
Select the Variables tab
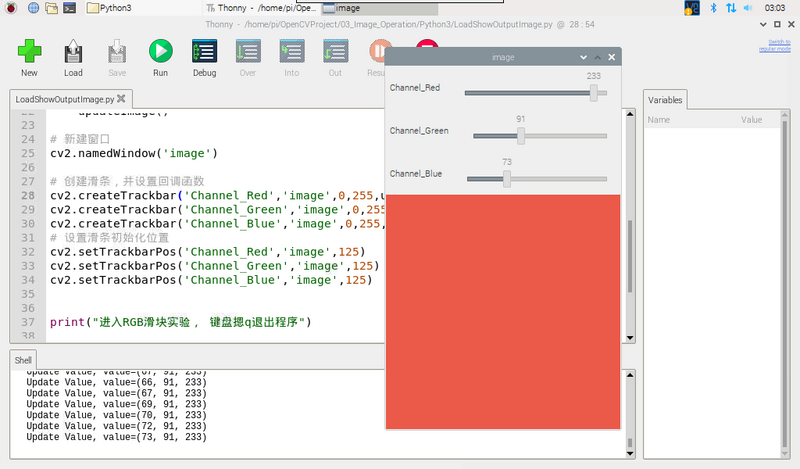click(x=665, y=100)
